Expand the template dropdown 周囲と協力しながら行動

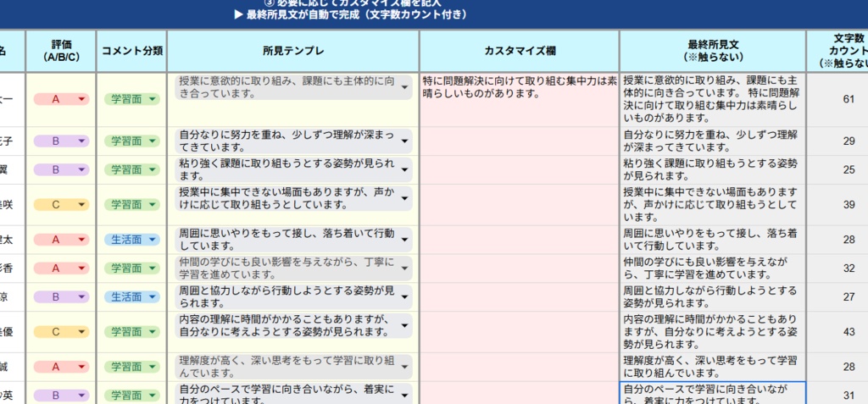pos(293,297)
